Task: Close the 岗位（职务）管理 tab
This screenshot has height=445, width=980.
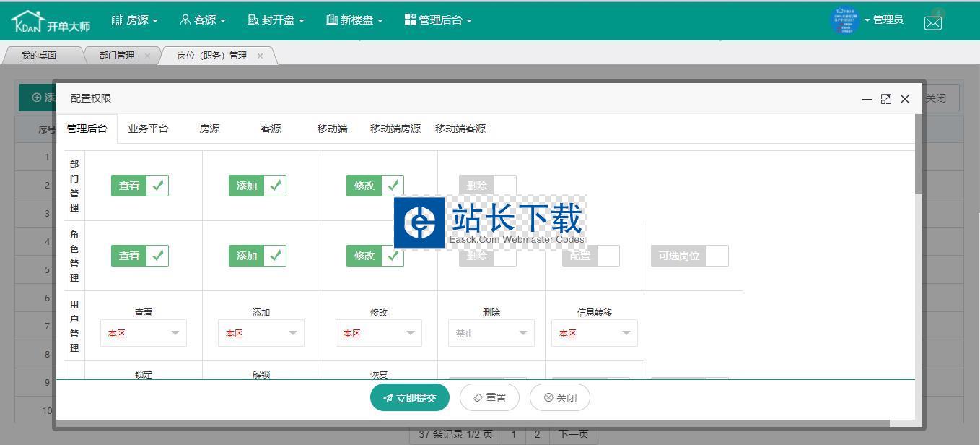Action: (x=260, y=56)
